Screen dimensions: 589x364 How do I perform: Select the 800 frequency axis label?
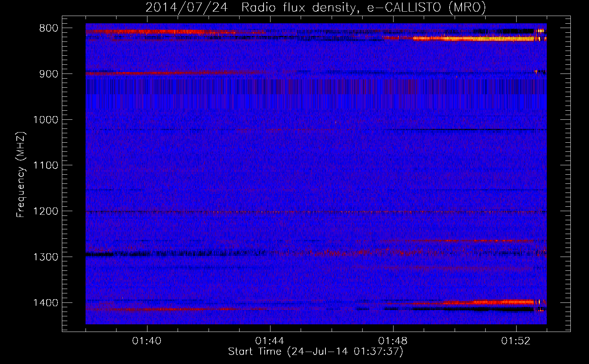pos(48,28)
